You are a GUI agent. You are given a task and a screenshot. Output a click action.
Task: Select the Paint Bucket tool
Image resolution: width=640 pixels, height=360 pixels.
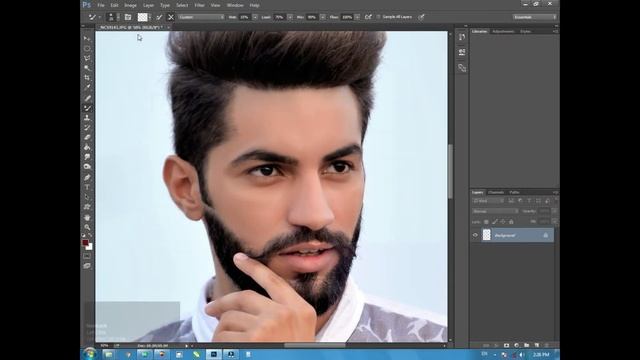point(87,147)
